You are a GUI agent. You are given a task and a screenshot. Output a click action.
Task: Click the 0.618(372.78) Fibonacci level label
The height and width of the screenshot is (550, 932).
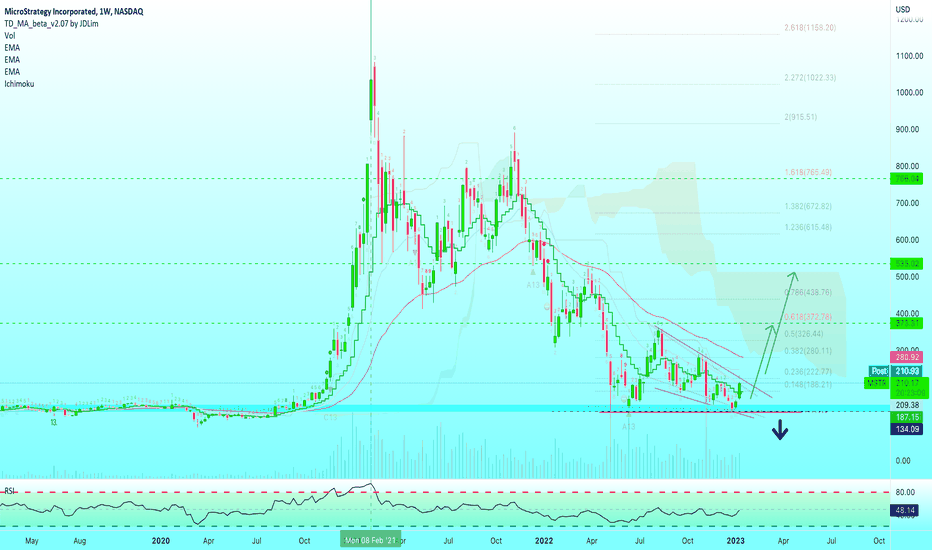pyautogui.click(x=808, y=317)
